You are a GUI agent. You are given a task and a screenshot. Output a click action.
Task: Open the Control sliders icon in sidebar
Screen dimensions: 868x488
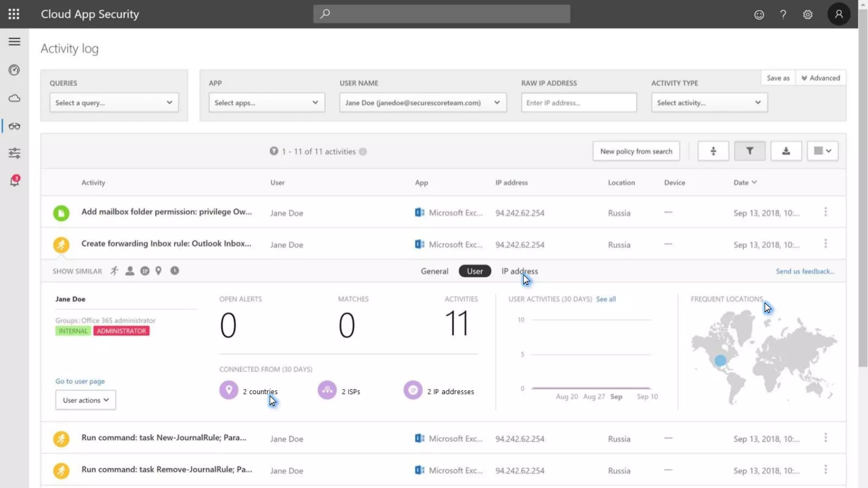point(14,153)
